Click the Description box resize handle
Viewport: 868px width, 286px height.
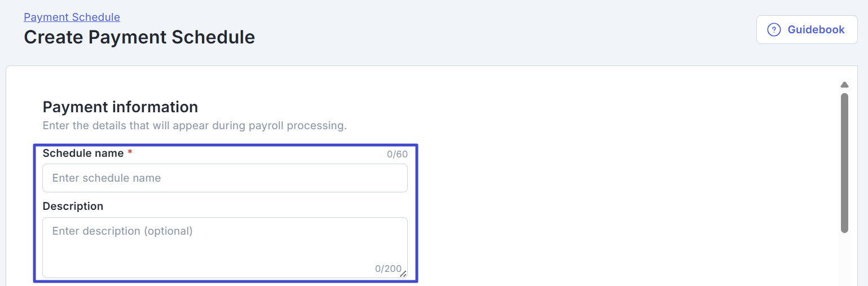point(403,274)
